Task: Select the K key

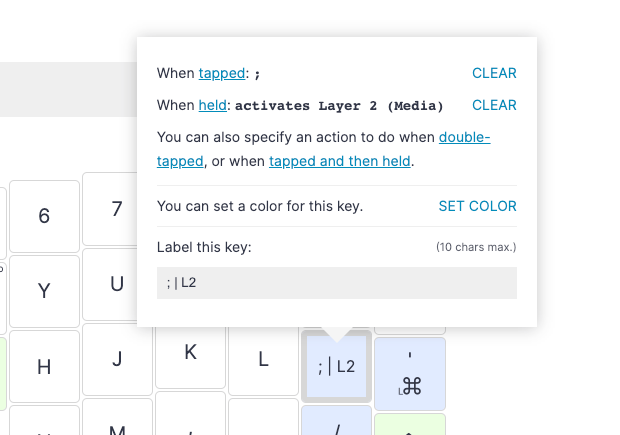Action: [191, 352]
